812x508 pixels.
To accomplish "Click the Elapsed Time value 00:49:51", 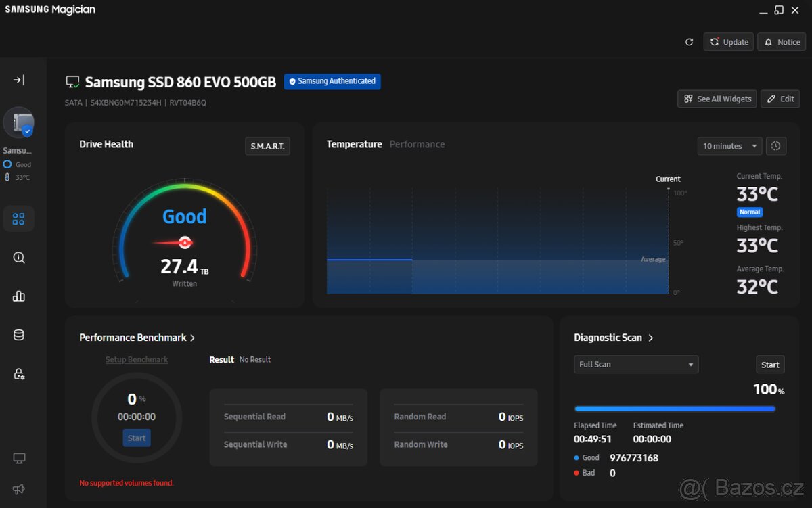I will [x=593, y=439].
